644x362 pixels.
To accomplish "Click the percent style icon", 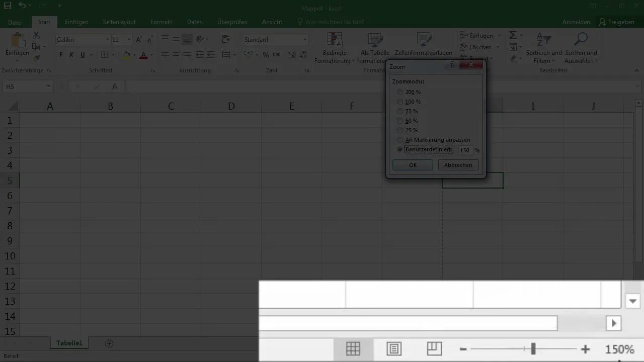I will (265, 55).
